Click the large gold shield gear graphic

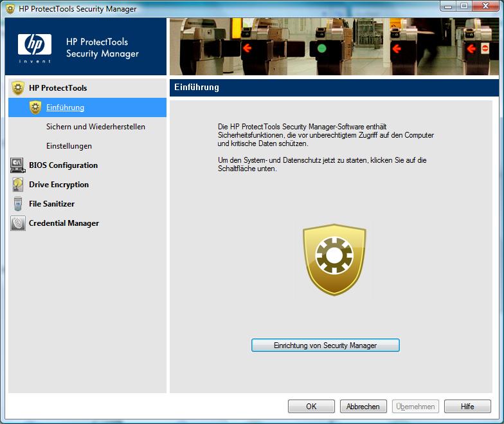334,260
